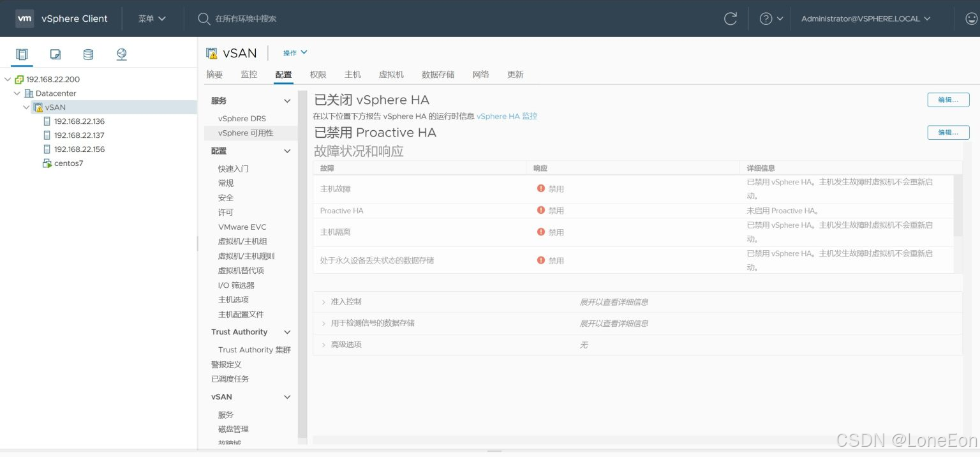Switch to the 网络 tab
This screenshot has width=980, height=457.
click(x=481, y=75)
